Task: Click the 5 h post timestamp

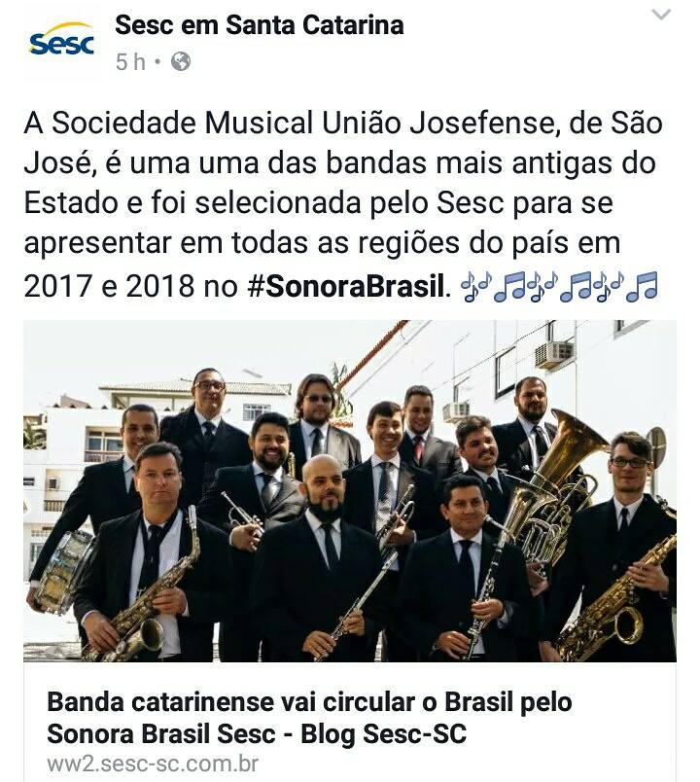Action: point(130,62)
